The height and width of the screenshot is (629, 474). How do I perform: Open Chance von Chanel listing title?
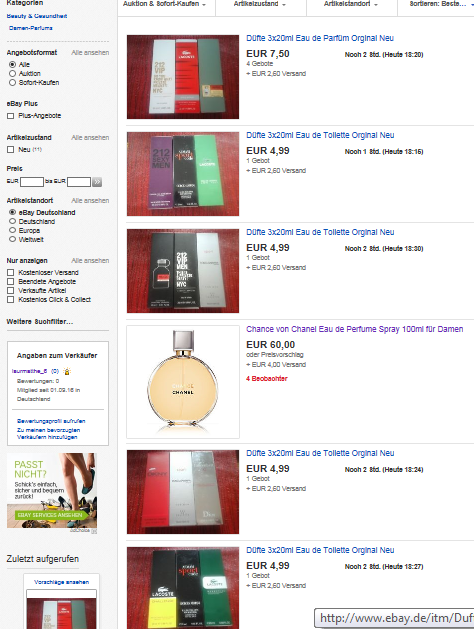point(354,329)
